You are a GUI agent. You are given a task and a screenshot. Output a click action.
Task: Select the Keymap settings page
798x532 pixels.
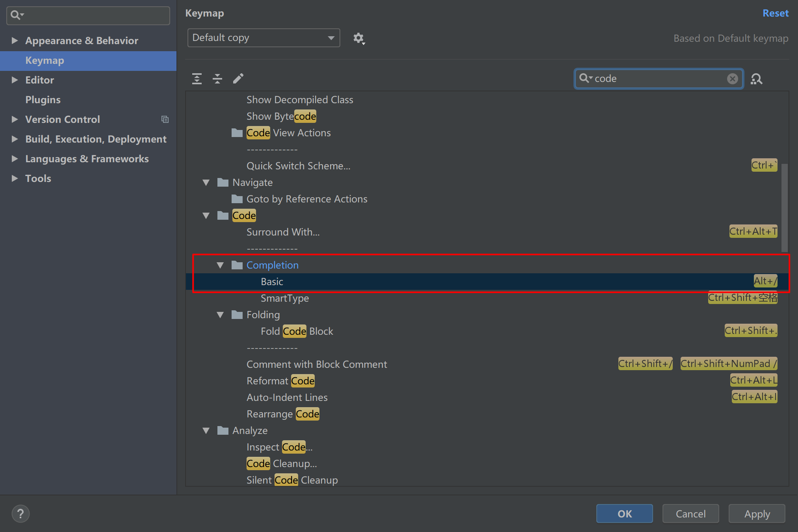click(x=45, y=61)
